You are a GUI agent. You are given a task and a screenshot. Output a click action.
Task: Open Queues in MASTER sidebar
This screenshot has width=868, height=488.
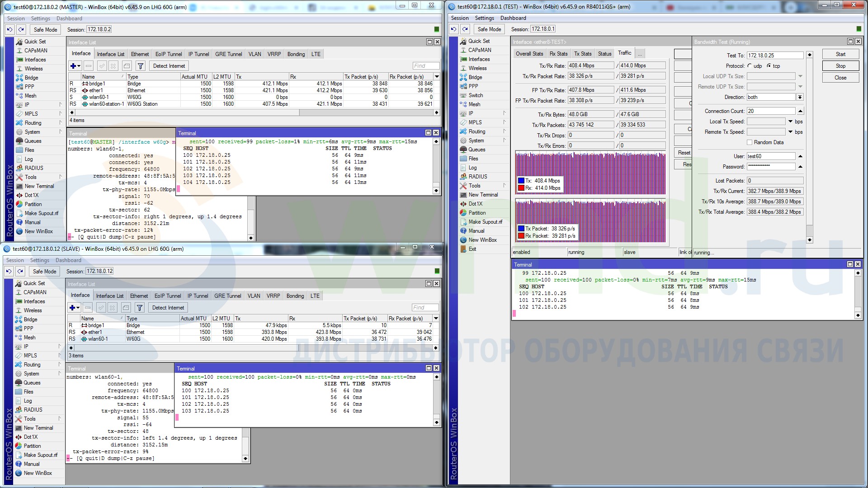pyautogui.click(x=33, y=141)
